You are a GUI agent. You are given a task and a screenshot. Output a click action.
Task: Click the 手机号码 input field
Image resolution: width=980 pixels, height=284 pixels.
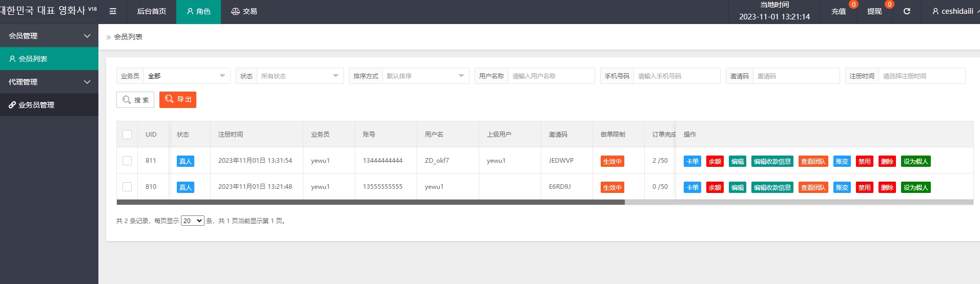coord(676,76)
